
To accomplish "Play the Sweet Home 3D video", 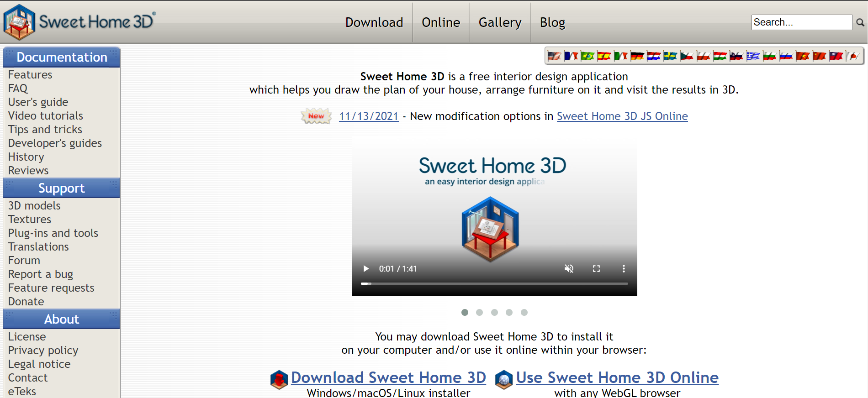I will coord(366,268).
